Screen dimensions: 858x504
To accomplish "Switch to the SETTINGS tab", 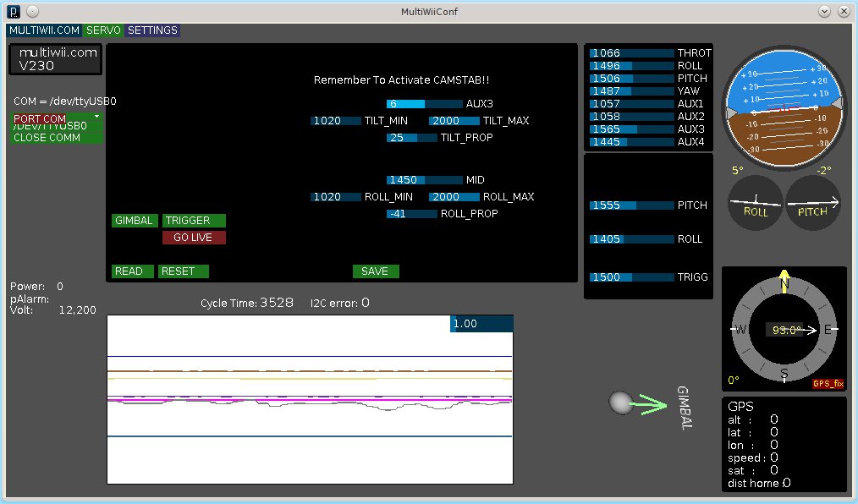I will [x=152, y=30].
